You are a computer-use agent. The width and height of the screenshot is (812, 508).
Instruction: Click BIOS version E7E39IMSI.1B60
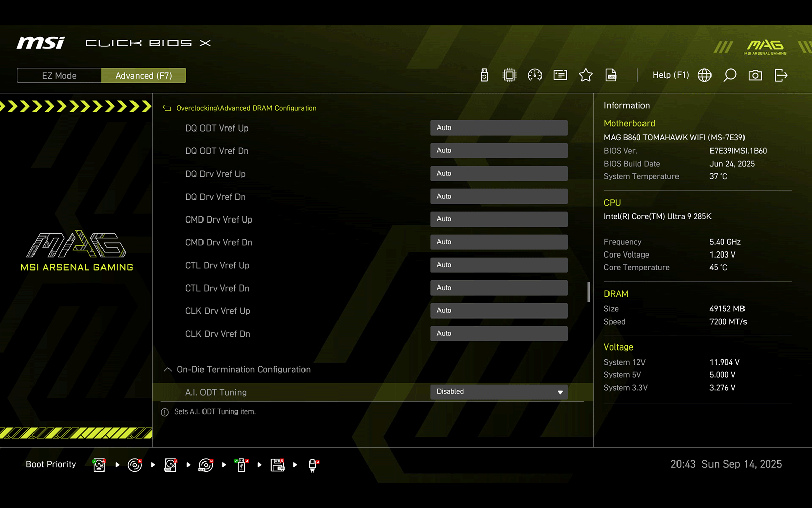(738, 151)
